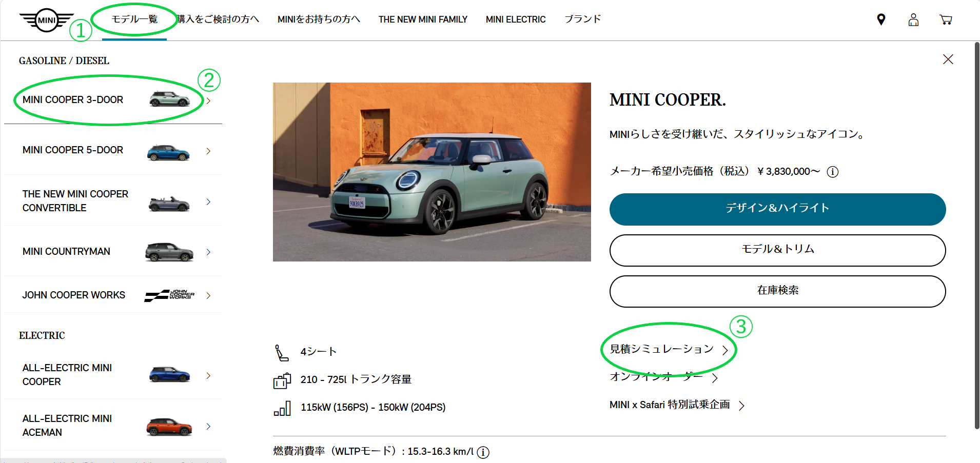980x463 pixels.
Task: Expand the ALL-ELECTRIC MINI COOPER chevron
Action: click(x=208, y=375)
